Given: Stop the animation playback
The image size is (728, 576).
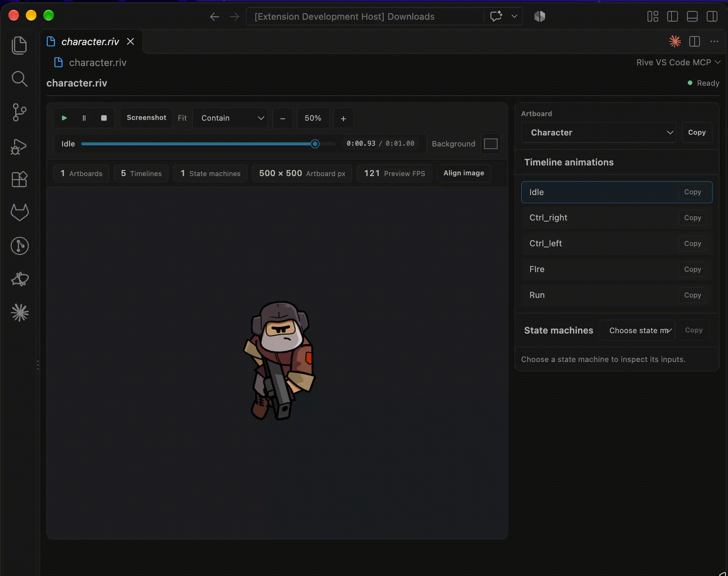Looking at the screenshot, I should tap(104, 118).
